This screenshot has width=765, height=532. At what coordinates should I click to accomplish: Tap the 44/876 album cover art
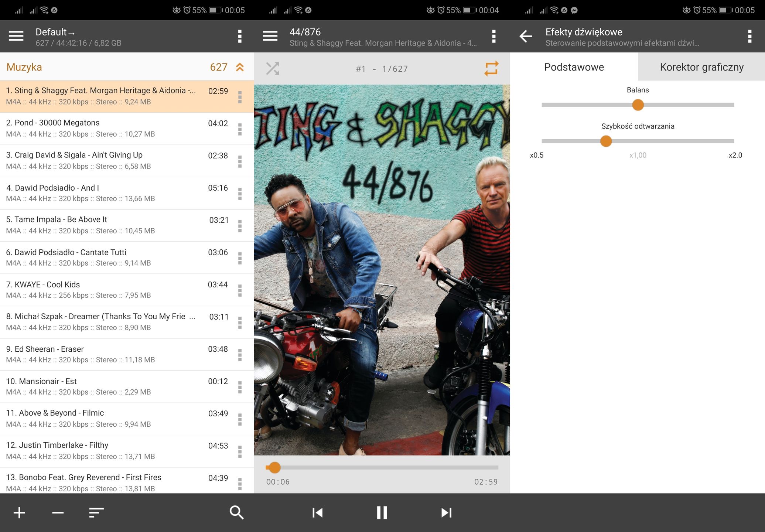pos(382,270)
